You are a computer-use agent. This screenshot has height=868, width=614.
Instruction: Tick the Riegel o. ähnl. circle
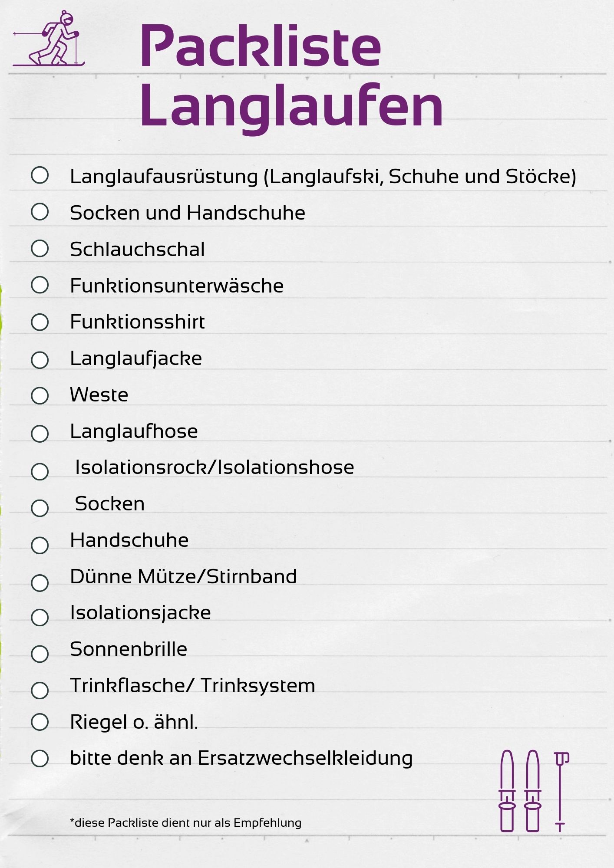(x=40, y=722)
